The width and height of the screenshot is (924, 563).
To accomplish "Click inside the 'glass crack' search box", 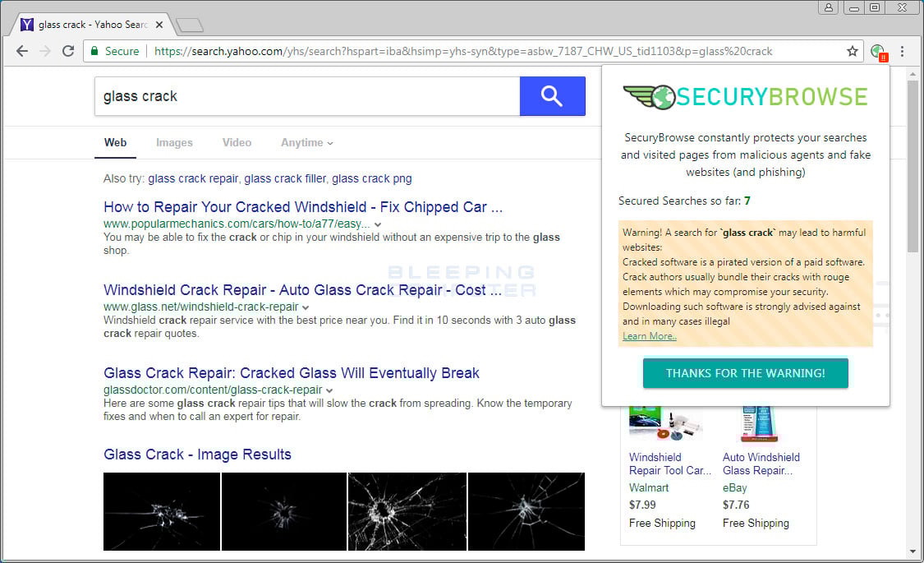I will click(307, 96).
